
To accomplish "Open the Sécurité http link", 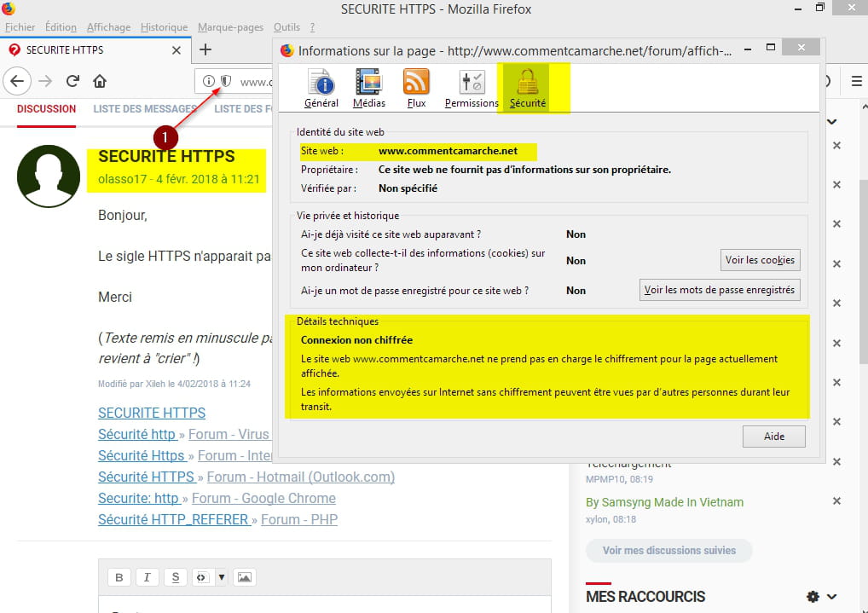I will coord(137,435).
